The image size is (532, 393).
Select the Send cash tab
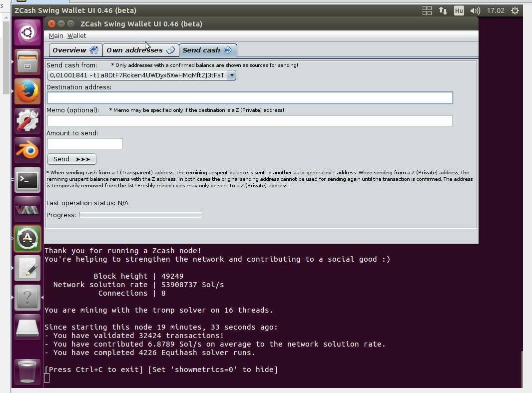click(208, 50)
